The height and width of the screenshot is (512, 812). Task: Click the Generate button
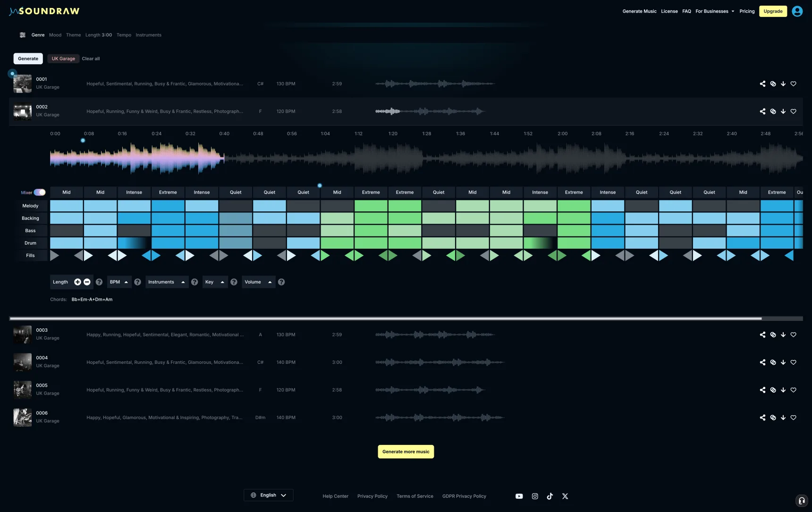(x=28, y=59)
